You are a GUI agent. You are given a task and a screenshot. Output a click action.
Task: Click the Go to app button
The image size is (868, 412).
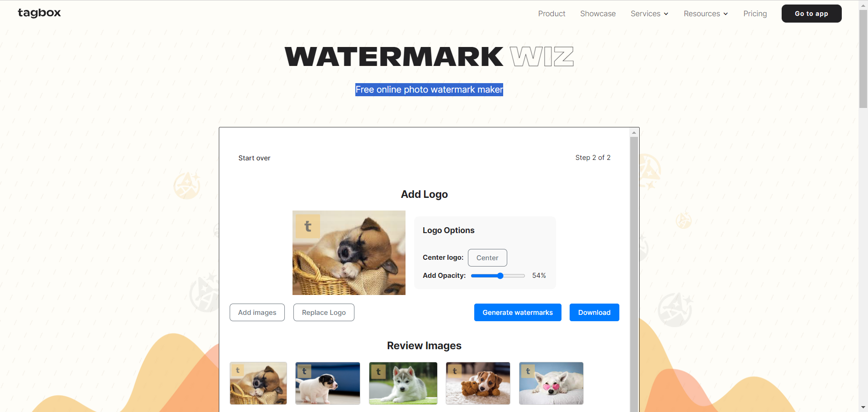coord(811,14)
